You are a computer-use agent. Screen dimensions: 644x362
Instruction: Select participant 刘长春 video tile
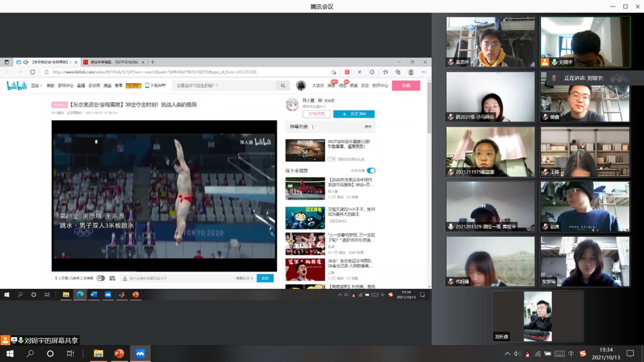[x=537, y=316]
